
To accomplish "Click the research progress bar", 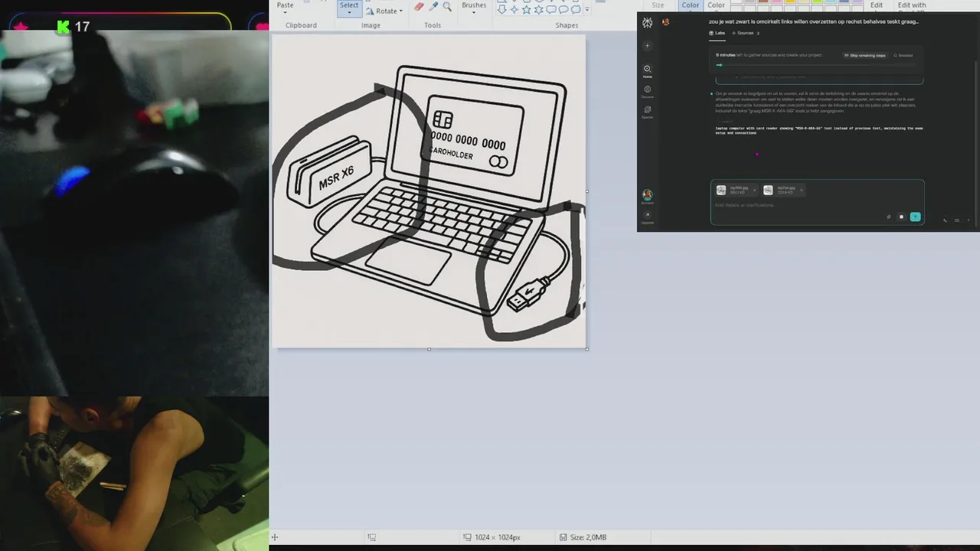I will tap(816, 65).
